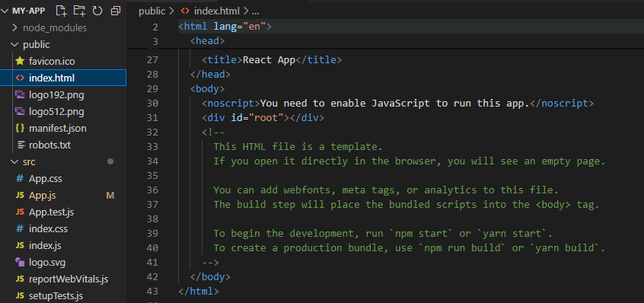
Task: Collapse the MY-APP root section chevron
Action: [5, 11]
